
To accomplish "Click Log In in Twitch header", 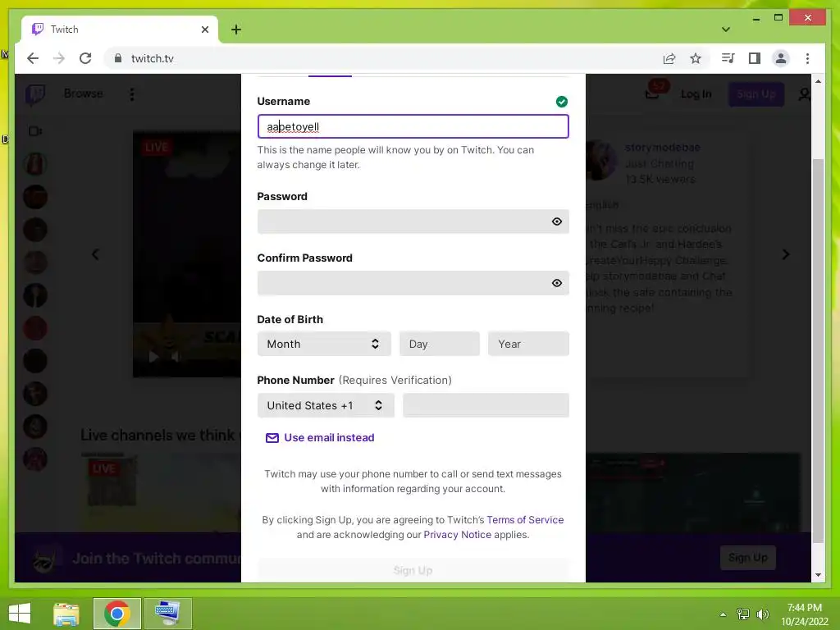I will [696, 94].
